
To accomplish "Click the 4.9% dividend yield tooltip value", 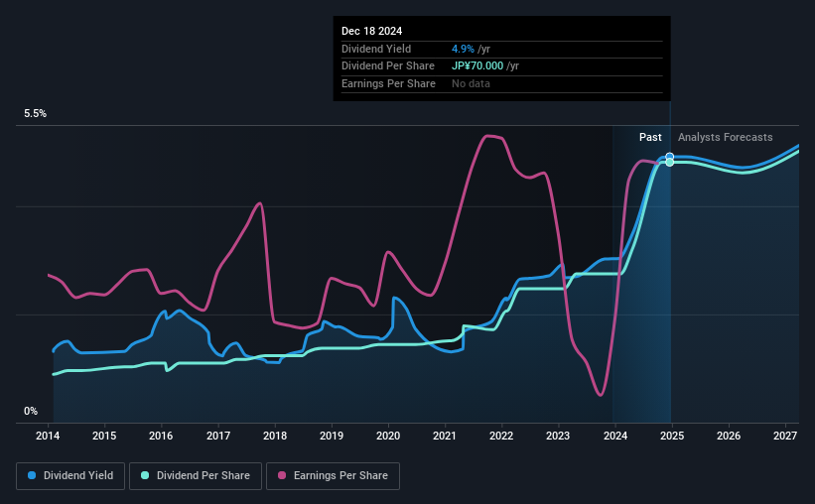I will pos(463,49).
